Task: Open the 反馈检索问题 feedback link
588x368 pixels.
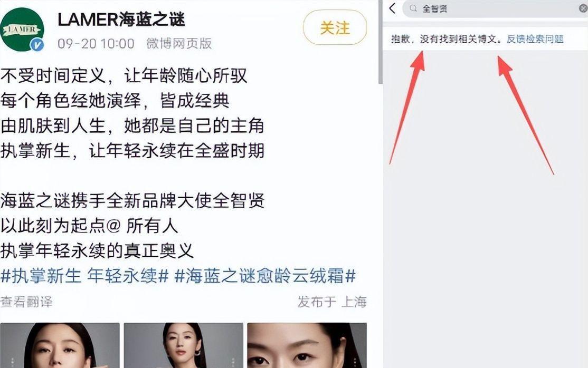Action: click(535, 39)
